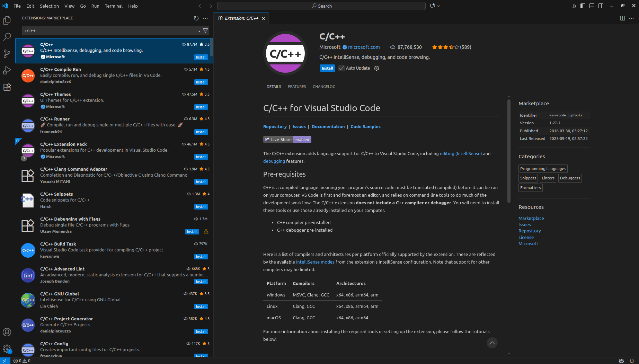Click the filter extensions funnel icon

click(205, 30)
